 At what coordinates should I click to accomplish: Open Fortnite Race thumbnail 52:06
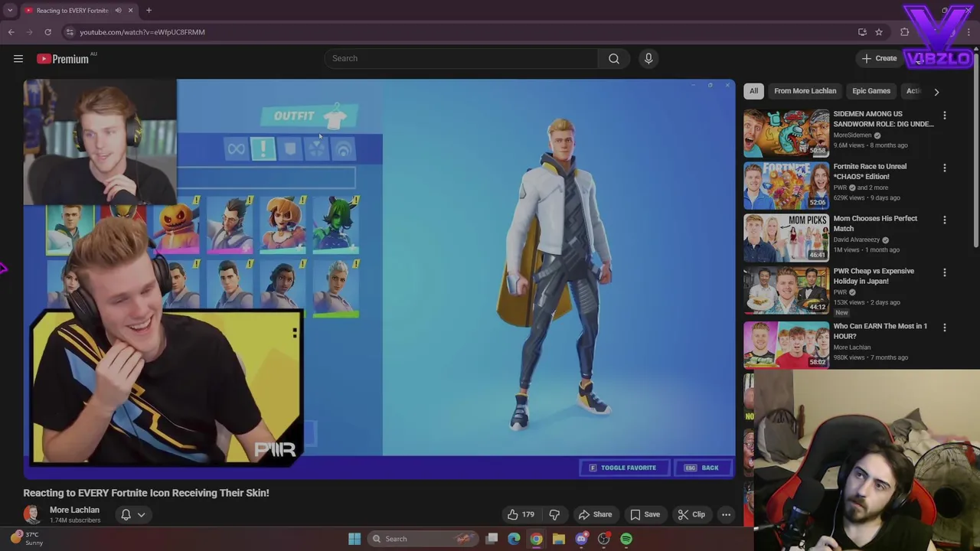coord(786,185)
